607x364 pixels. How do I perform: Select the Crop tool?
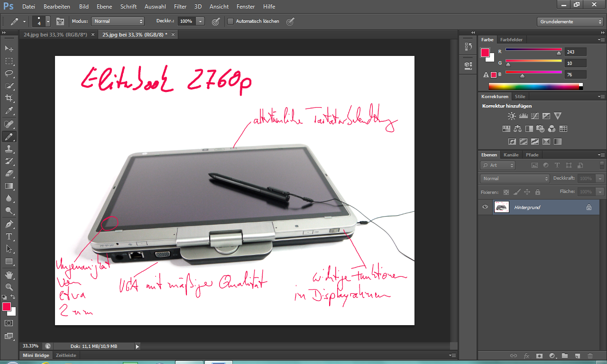9,98
